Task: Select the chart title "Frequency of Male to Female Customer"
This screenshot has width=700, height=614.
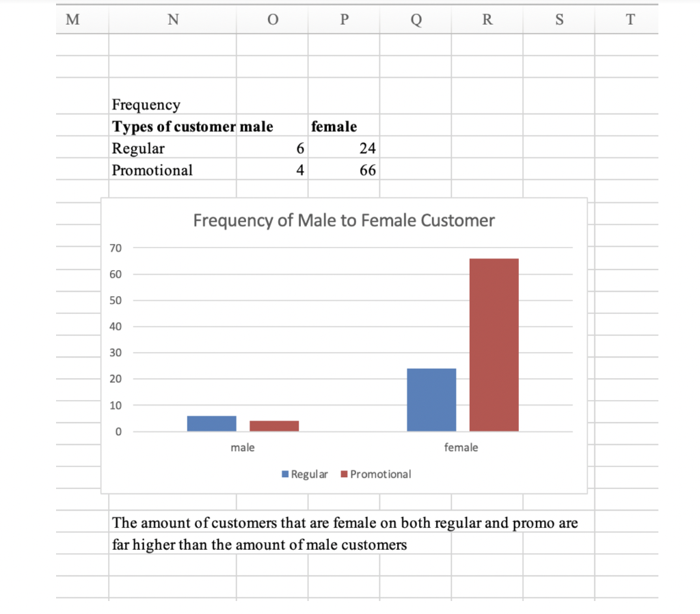Action: [344, 220]
